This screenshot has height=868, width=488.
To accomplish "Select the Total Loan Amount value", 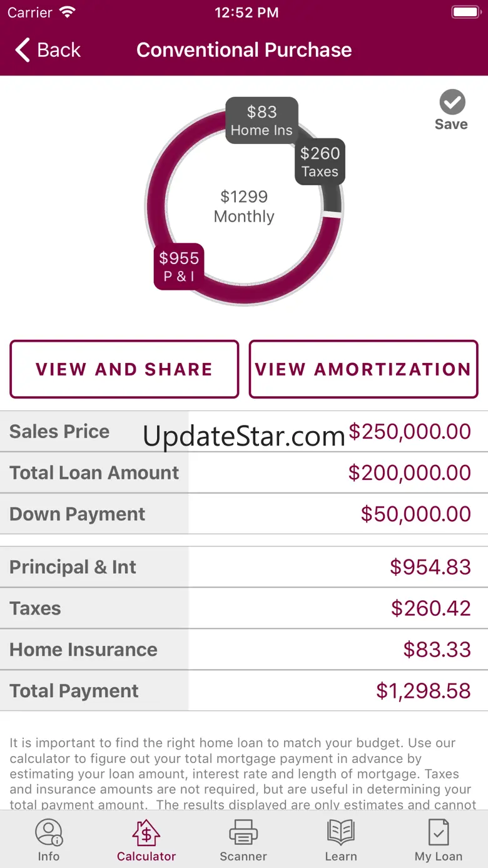I will click(410, 472).
